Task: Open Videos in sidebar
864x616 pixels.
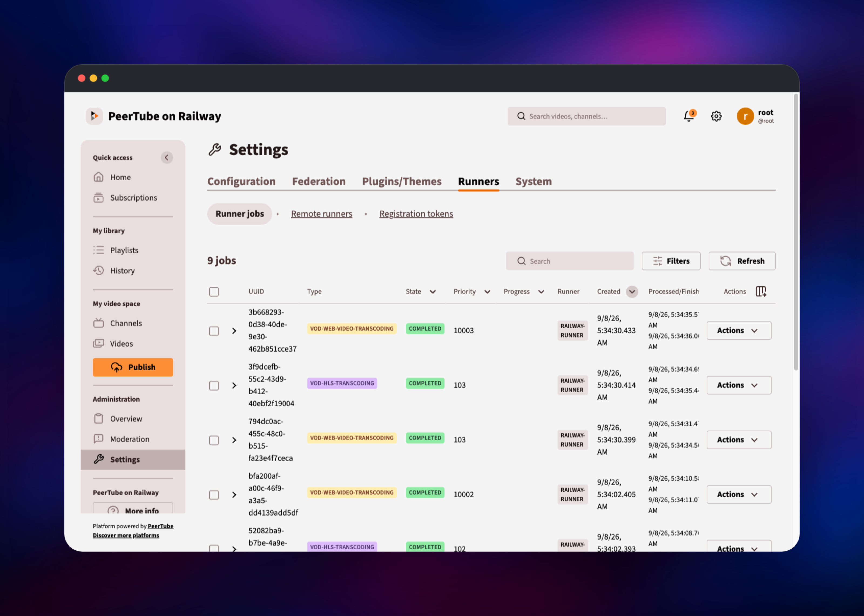Action: point(113,344)
